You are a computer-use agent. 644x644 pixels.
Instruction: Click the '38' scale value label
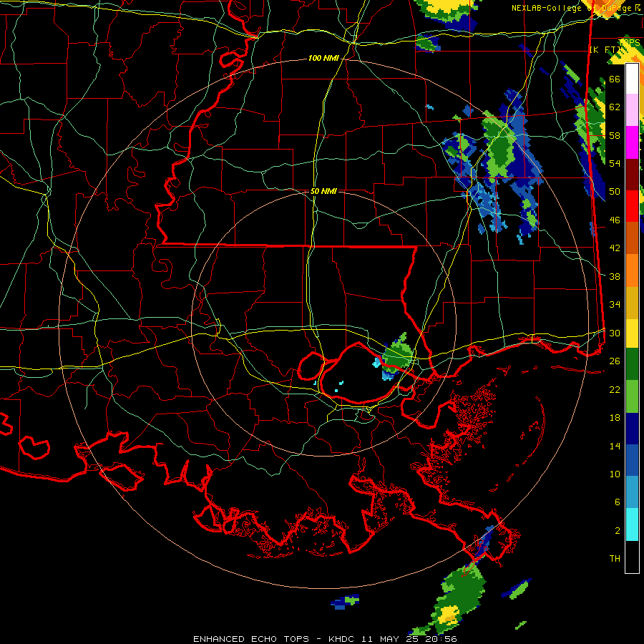click(615, 276)
